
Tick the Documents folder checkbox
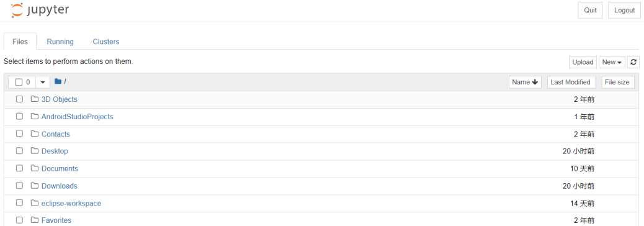19,168
